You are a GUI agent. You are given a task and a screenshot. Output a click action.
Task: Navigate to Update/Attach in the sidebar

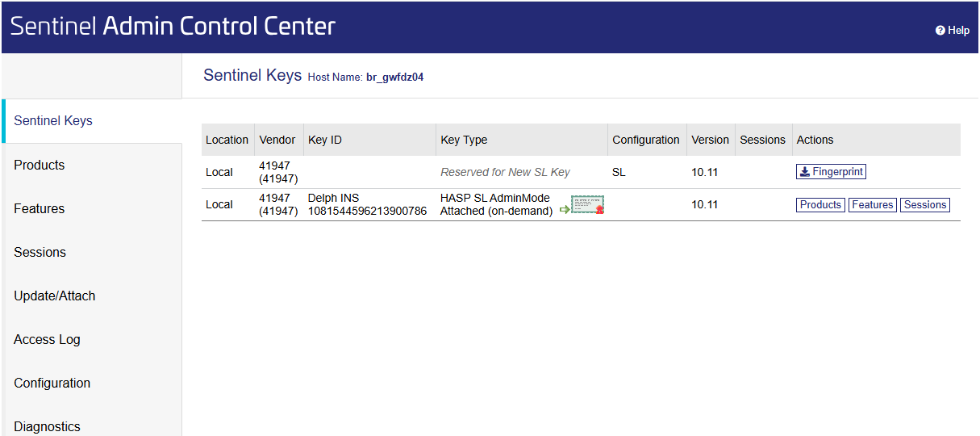click(55, 296)
